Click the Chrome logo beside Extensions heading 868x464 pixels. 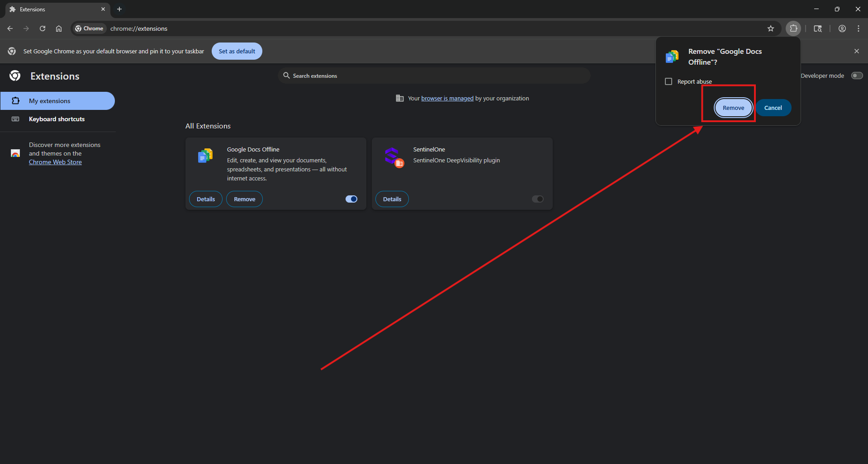(15, 76)
